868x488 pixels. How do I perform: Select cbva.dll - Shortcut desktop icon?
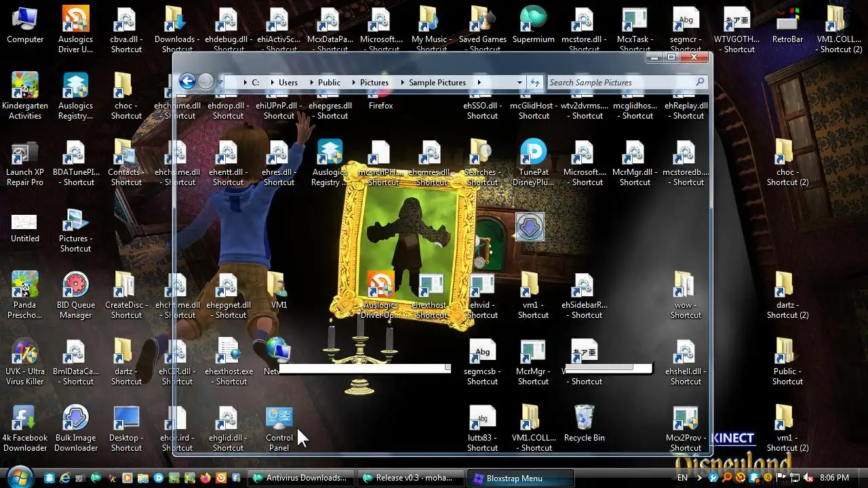[126, 30]
